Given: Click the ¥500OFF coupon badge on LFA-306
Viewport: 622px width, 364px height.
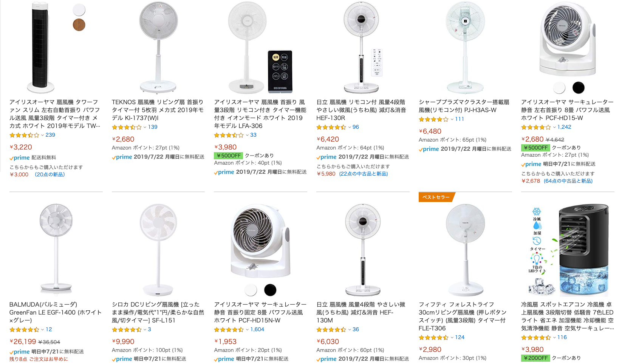Looking at the screenshot, I should coord(228,156).
